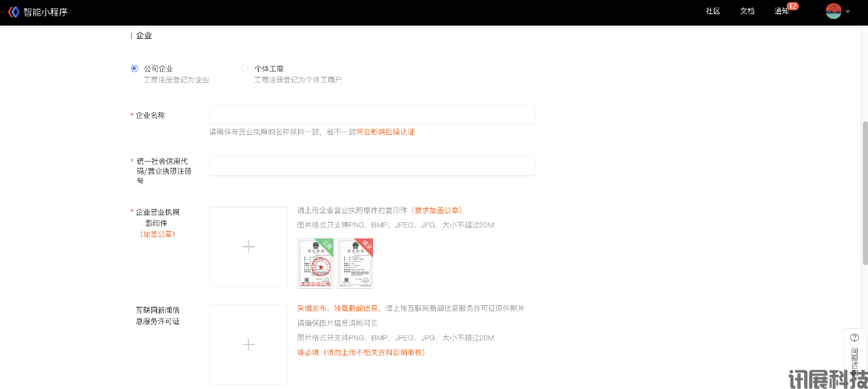
Task: View the incorrect (错误) license example thumbnail
Action: click(355, 263)
